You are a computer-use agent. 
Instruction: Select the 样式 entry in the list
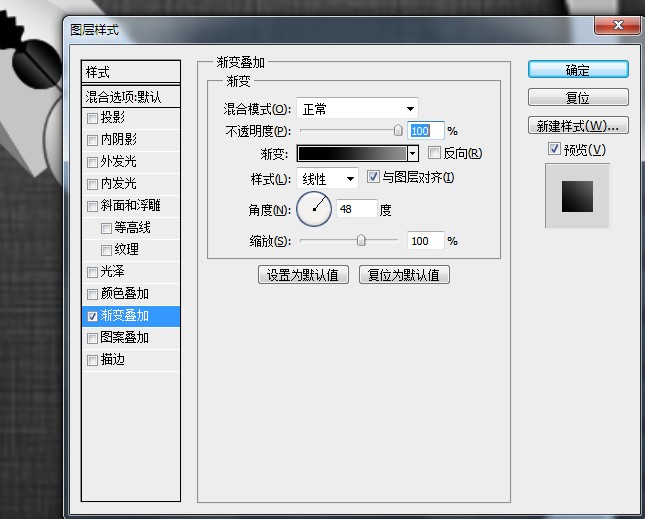click(131, 72)
